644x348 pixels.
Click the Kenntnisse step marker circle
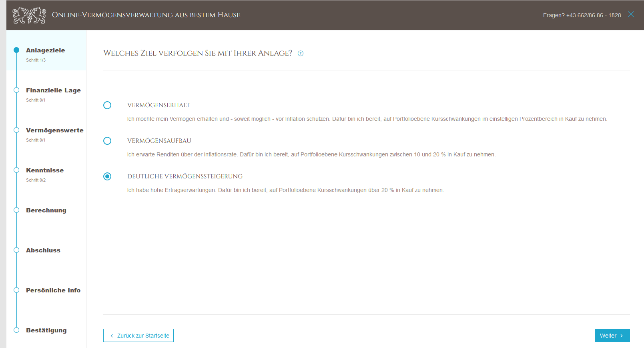[16, 170]
